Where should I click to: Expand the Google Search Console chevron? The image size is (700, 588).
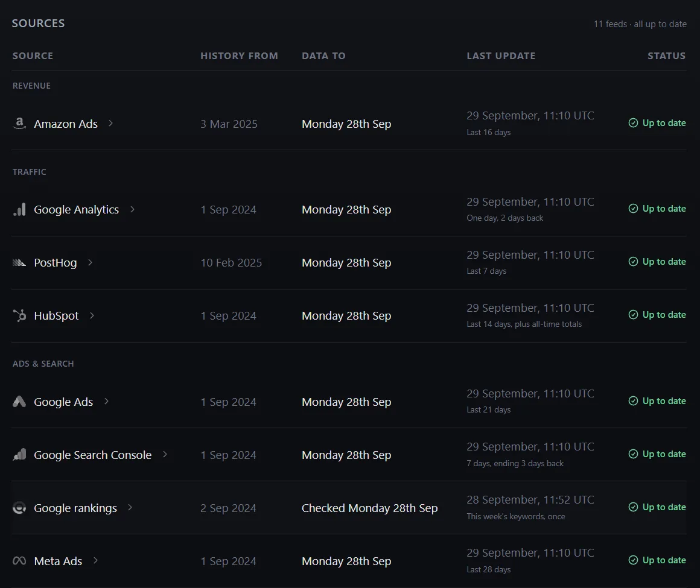(165, 454)
